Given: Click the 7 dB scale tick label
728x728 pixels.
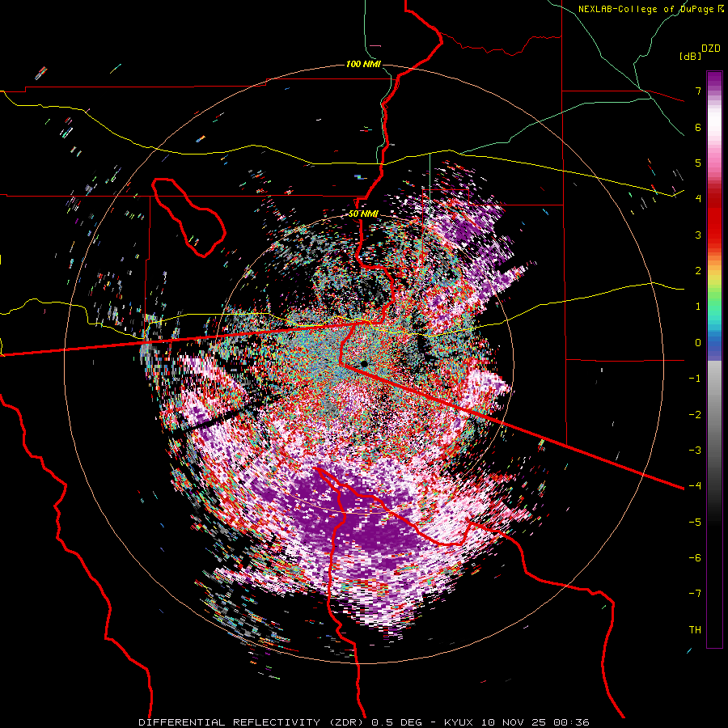Looking at the screenshot, I should (698, 91).
